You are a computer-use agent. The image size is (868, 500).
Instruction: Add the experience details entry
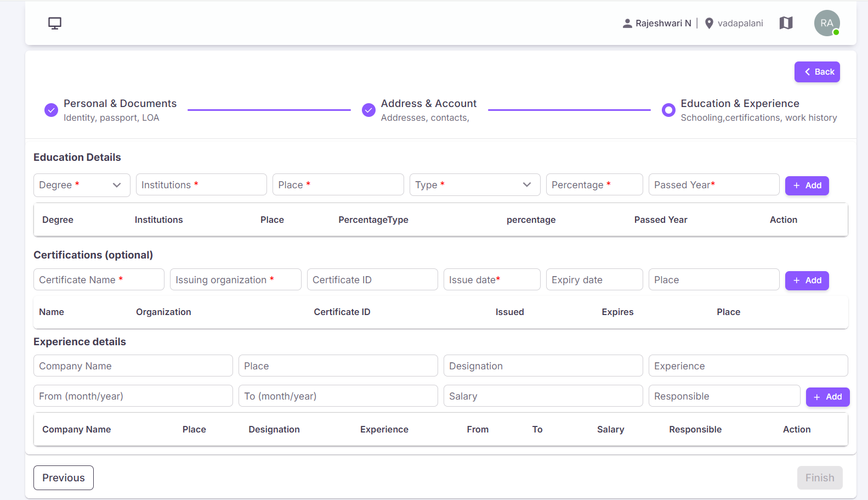point(827,397)
